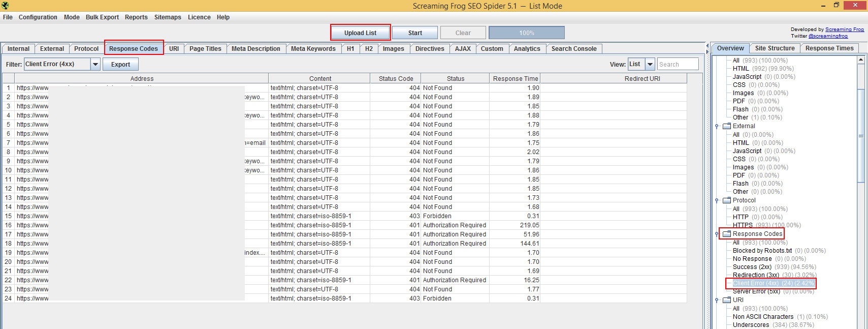The height and width of the screenshot is (329, 868).
Task: Switch to the Internal tab
Action: coord(18,49)
